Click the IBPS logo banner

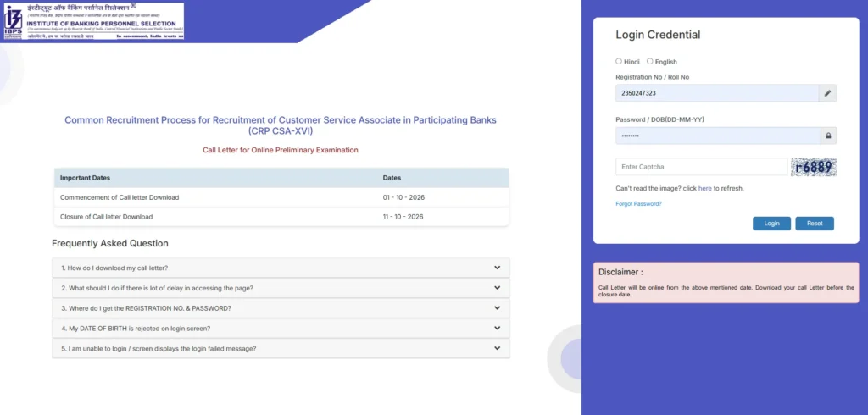[93, 21]
